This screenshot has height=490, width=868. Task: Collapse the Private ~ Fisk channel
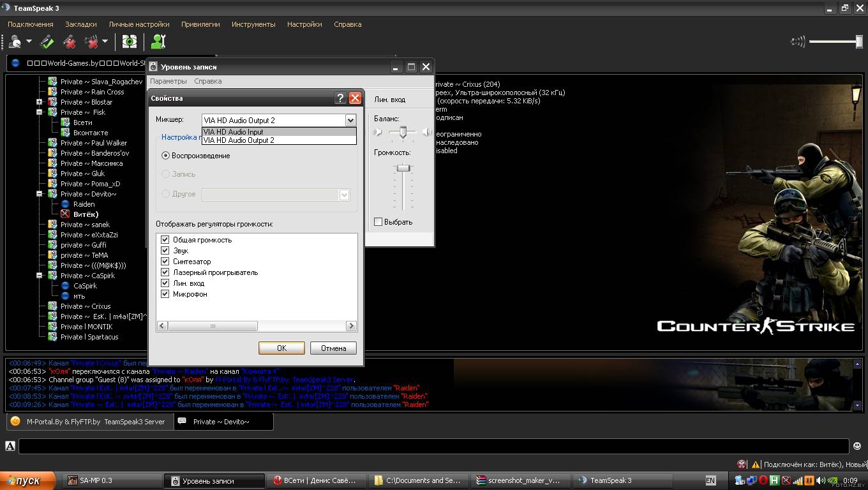[x=40, y=112]
